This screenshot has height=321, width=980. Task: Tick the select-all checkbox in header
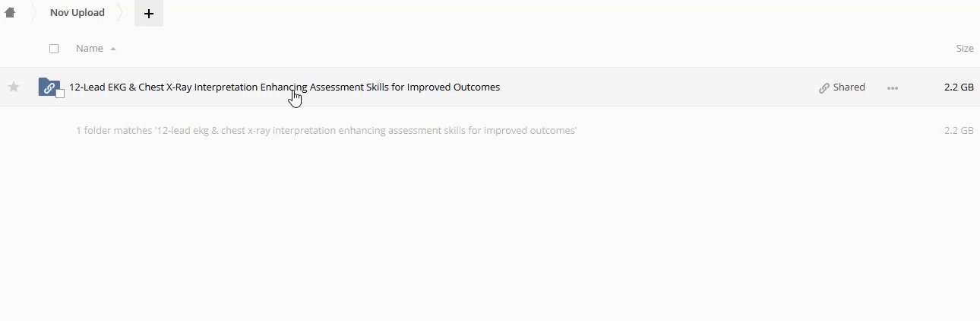pos(54,49)
